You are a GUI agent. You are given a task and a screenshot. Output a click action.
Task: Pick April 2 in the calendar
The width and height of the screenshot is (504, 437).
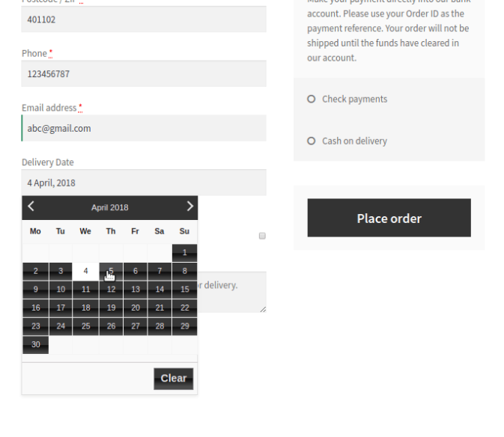[x=36, y=272]
